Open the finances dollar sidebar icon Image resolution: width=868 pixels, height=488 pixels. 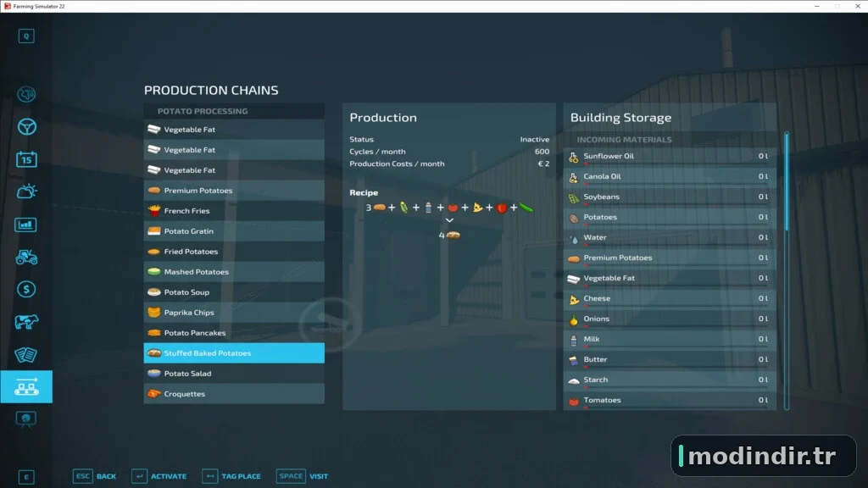click(x=26, y=290)
